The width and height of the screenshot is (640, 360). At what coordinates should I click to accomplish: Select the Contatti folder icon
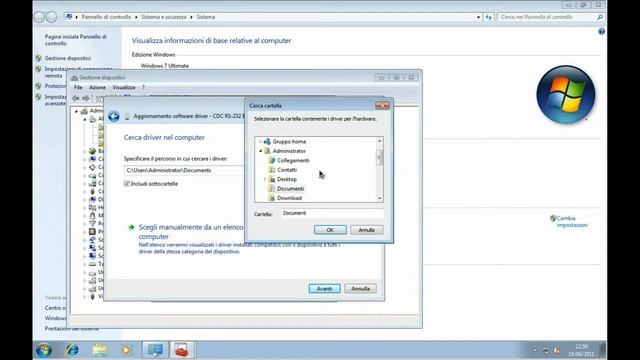coord(272,170)
